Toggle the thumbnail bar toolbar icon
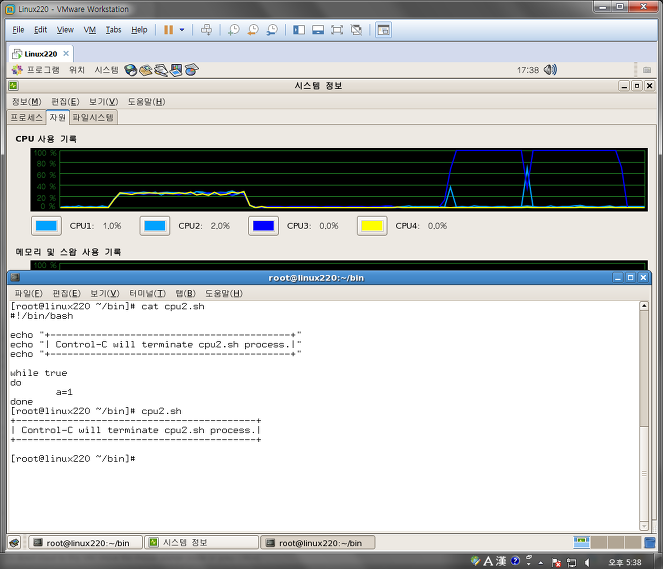 [318, 30]
